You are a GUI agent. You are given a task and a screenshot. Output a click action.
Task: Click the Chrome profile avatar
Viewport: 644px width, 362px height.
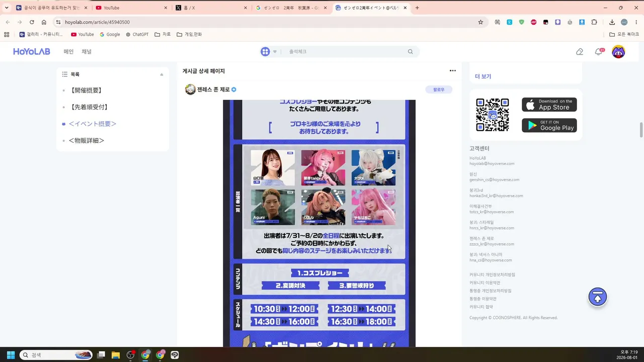tap(624, 22)
